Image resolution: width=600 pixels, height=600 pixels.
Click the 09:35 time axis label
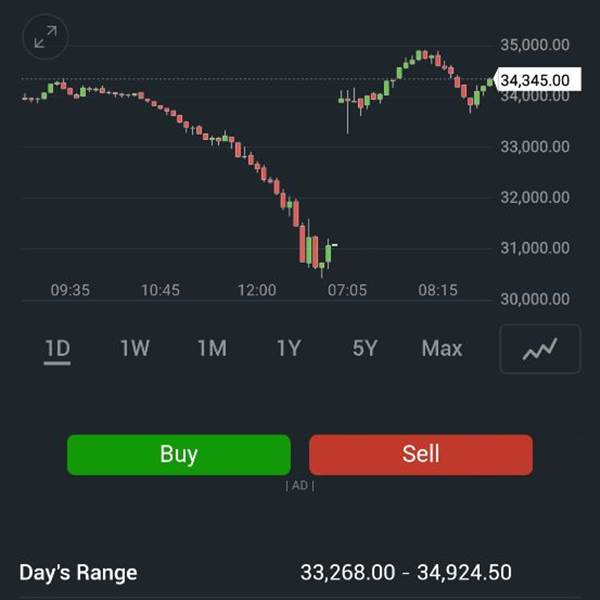[x=70, y=290]
